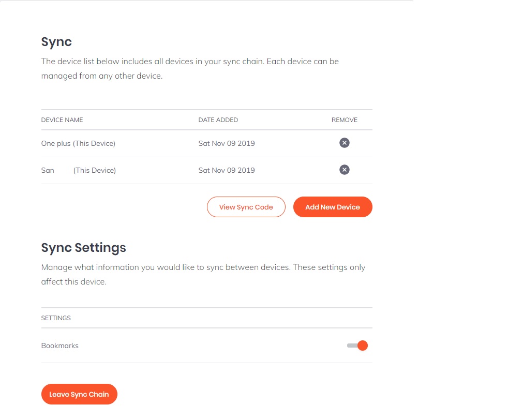Click the Sync Settings description paragraph

click(203, 274)
